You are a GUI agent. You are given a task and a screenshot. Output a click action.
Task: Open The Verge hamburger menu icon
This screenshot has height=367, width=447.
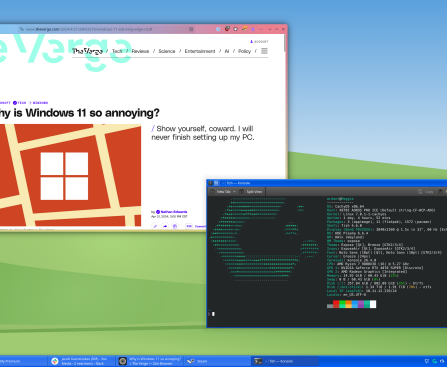(x=264, y=51)
